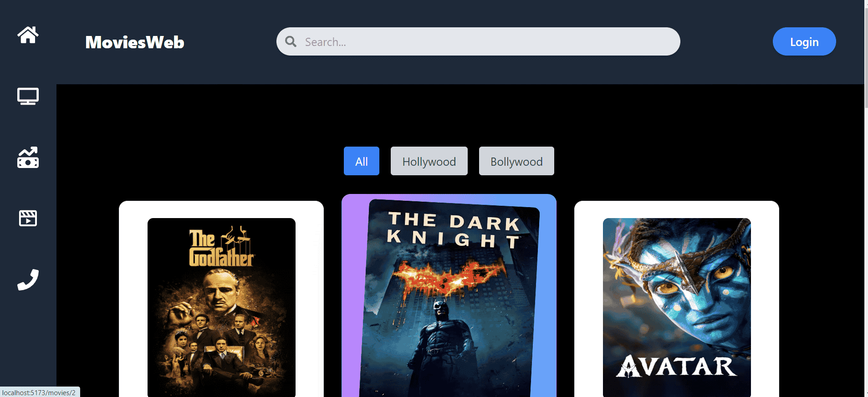The width and height of the screenshot is (868, 397).
Task: Open the Avatar movie poster
Action: [x=677, y=307]
